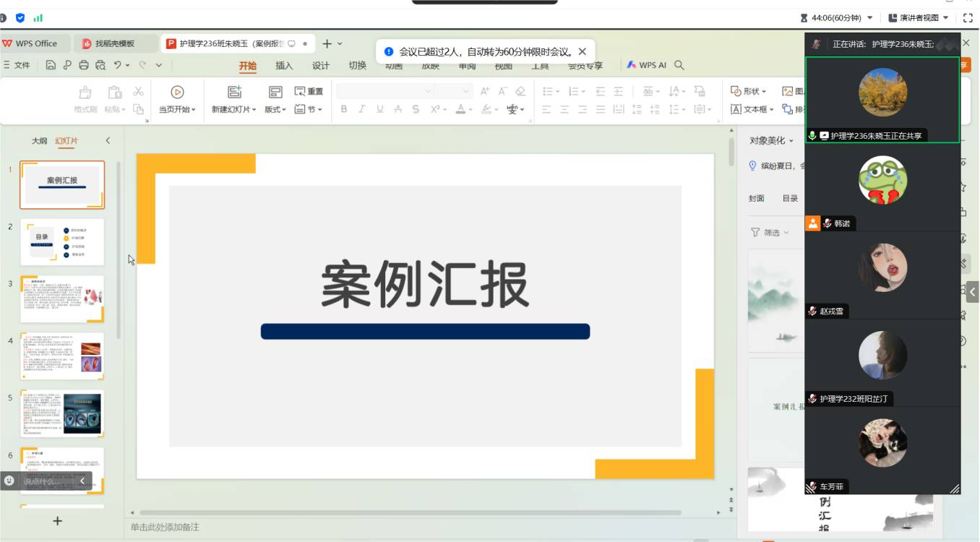Toggle bold text formatting
This screenshot has height=542, width=980.
click(x=344, y=109)
